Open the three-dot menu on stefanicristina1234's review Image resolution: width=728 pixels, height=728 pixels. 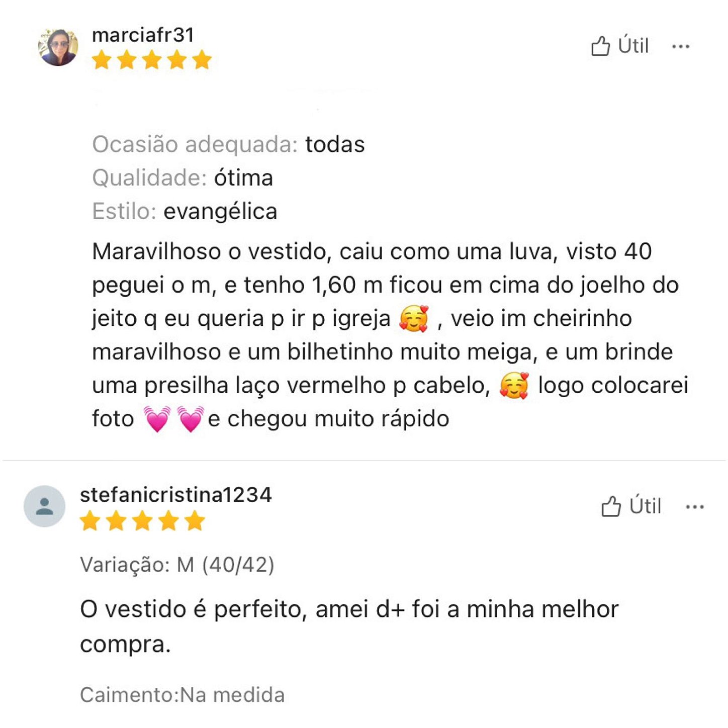[x=694, y=507]
